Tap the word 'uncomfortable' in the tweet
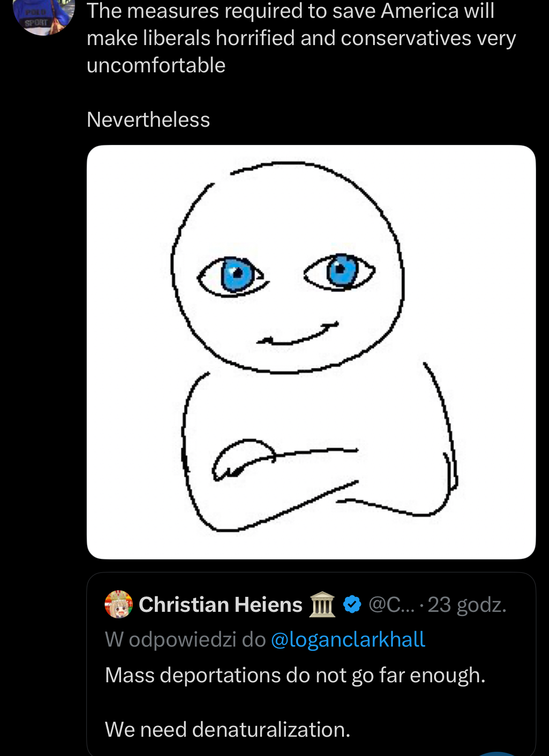This screenshot has height=756, width=549. pos(156,65)
